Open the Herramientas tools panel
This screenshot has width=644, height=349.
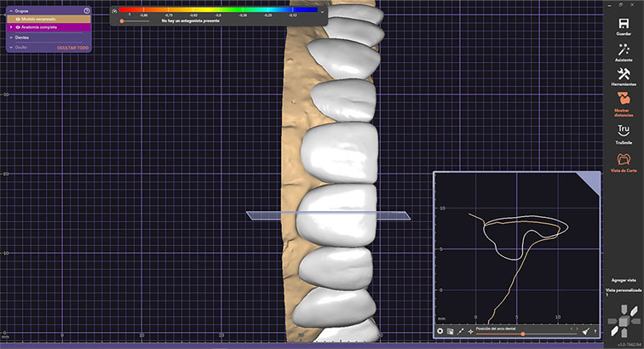point(623,79)
